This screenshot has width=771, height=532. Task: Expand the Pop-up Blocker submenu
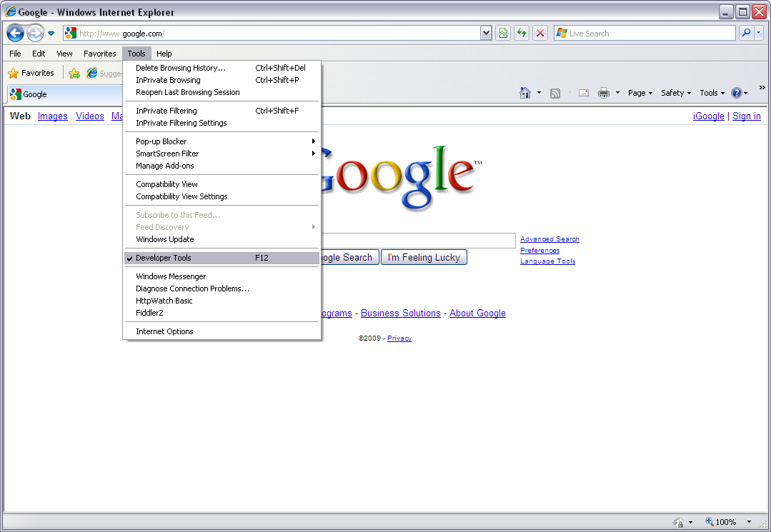pos(222,141)
